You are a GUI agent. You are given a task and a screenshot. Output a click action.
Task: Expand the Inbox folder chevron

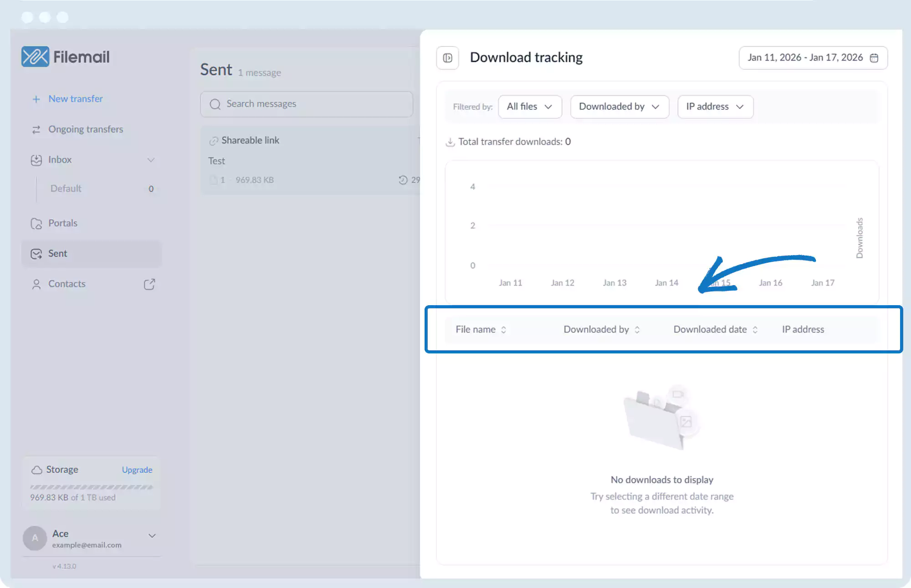coord(151,160)
